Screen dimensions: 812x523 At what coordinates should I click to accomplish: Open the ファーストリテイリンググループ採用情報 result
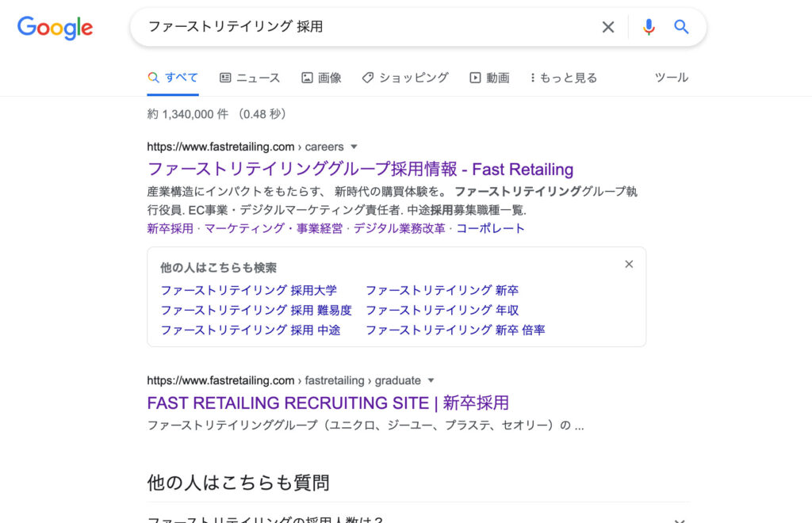pyautogui.click(x=360, y=169)
